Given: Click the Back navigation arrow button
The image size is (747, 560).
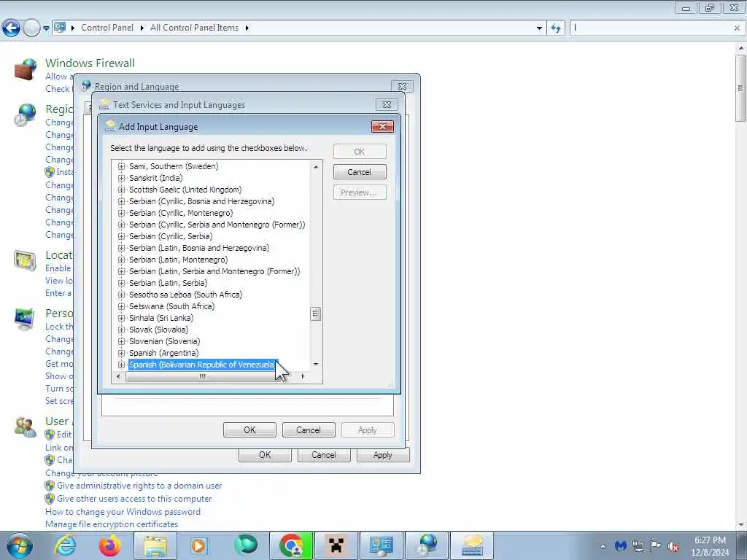Looking at the screenshot, I should pos(11,28).
